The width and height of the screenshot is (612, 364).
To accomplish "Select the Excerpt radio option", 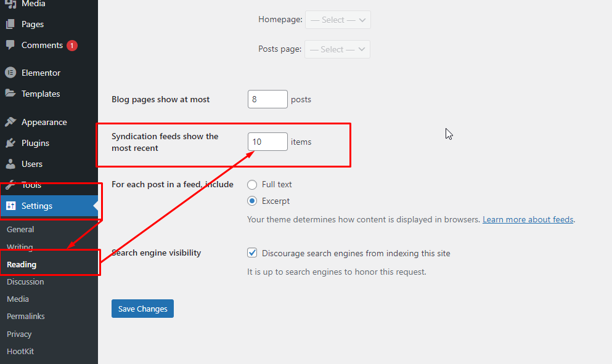I will (x=252, y=201).
